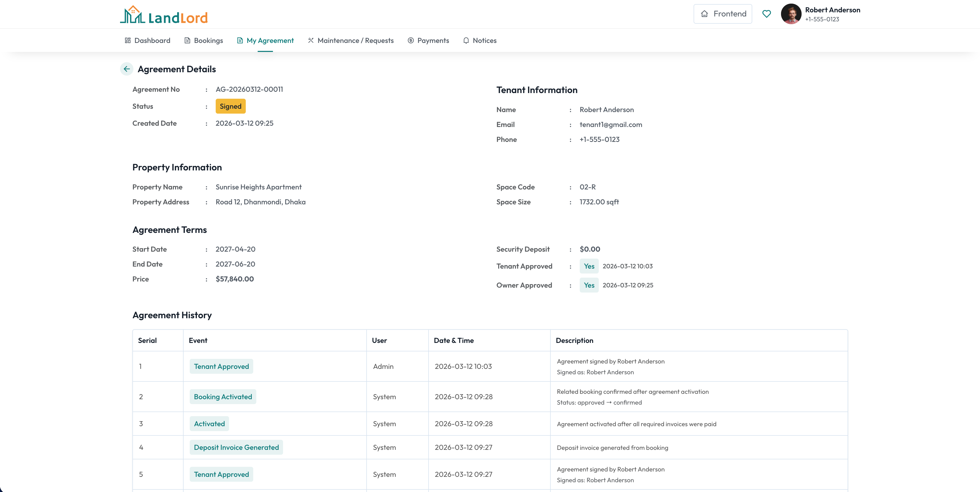Click the Owner Approved Yes badge
The height and width of the screenshot is (492, 980).
589,285
